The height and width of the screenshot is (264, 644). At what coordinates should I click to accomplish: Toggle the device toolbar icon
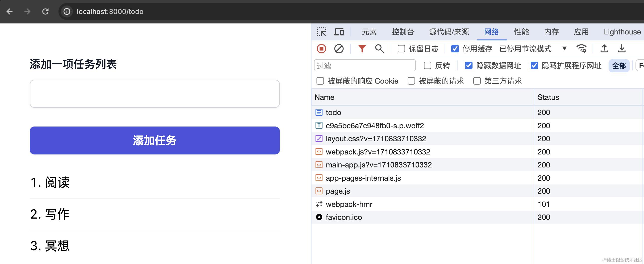click(x=339, y=32)
